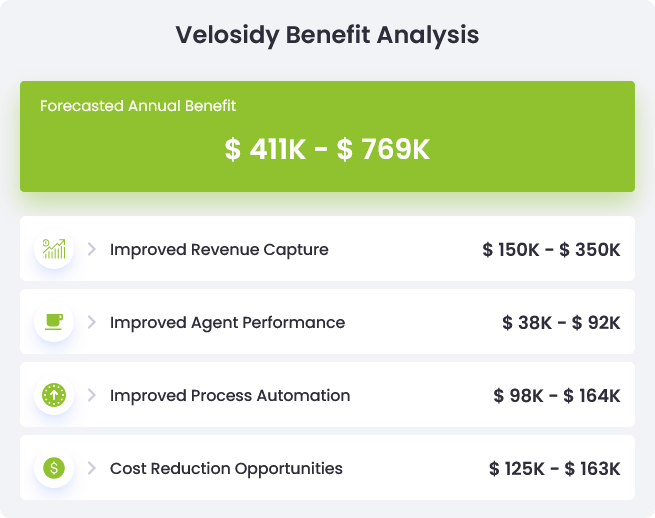
Task: Select the Improved Process Automation label
Action: (x=230, y=395)
